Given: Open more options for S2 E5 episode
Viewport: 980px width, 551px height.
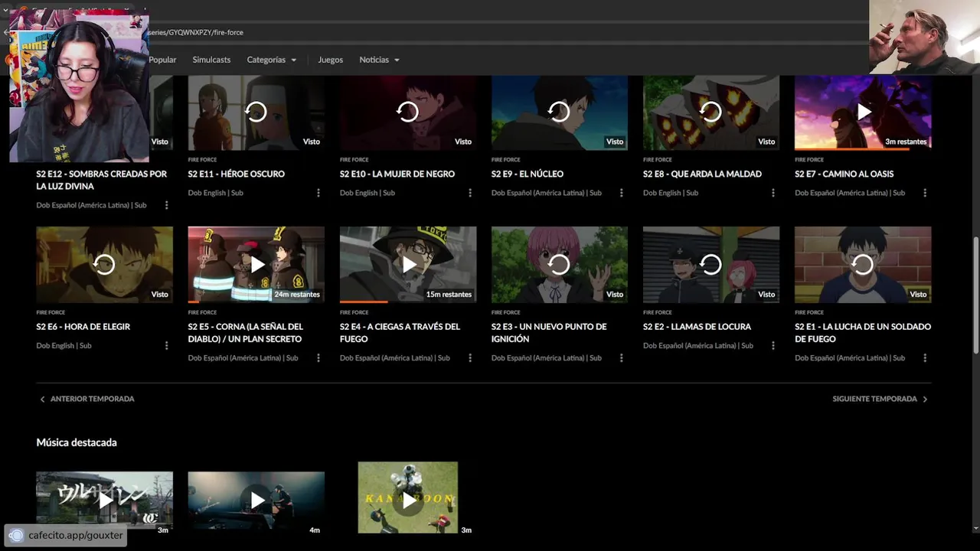Looking at the screenshot, I should pos(318,358).
